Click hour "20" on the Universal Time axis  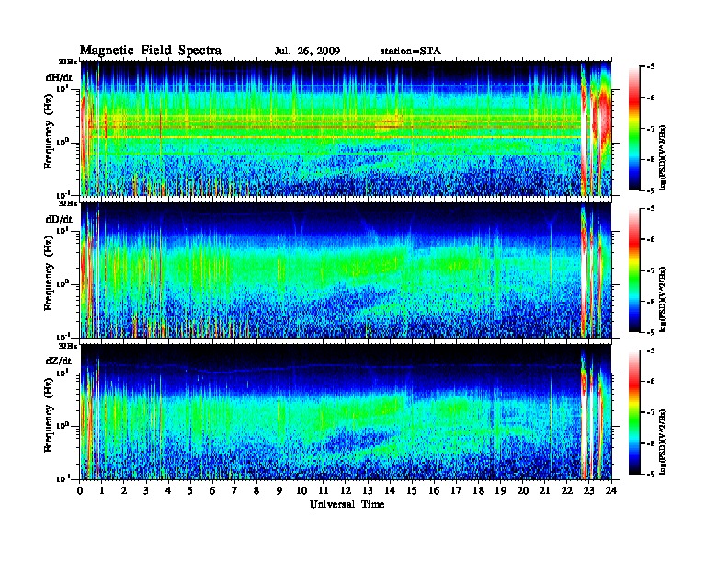click(523, 490)
